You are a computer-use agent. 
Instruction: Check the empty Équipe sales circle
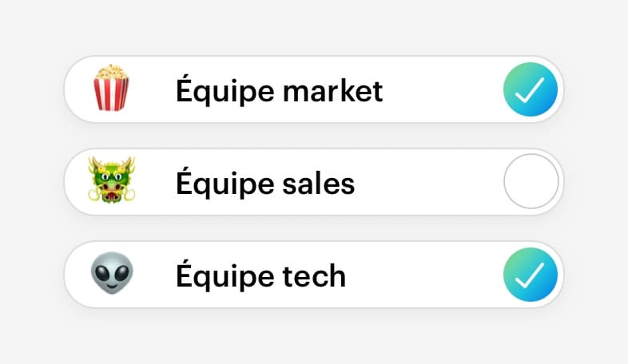tap(531, 181)
